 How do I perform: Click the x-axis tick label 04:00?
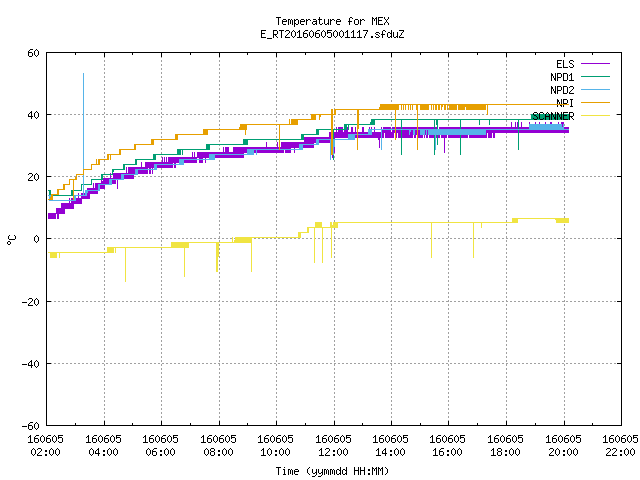(103, 452)
